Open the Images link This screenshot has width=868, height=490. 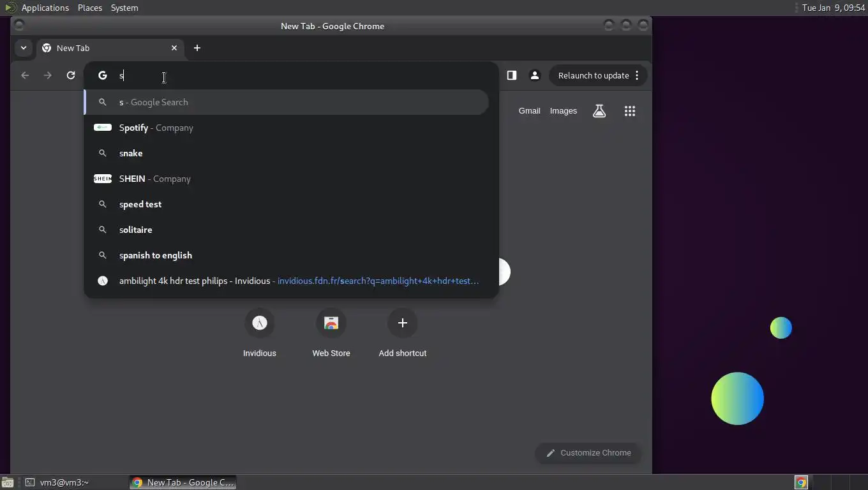coord(563,111)
